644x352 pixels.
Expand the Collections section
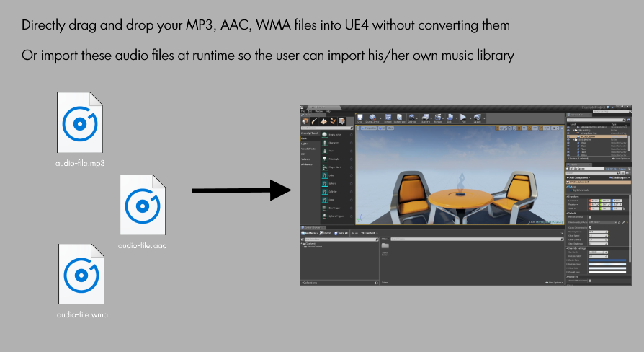309,283
